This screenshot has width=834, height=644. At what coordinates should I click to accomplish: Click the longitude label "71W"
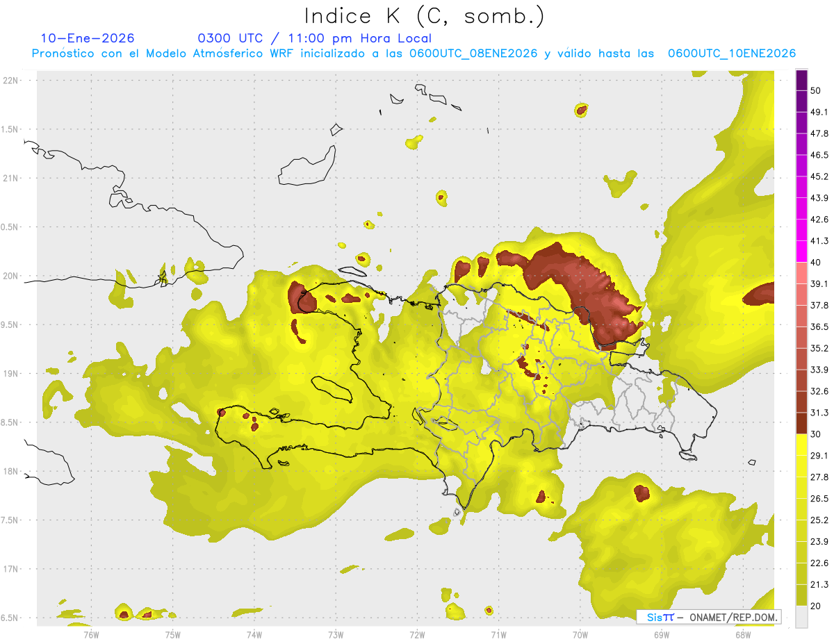[x=498, y=634]
